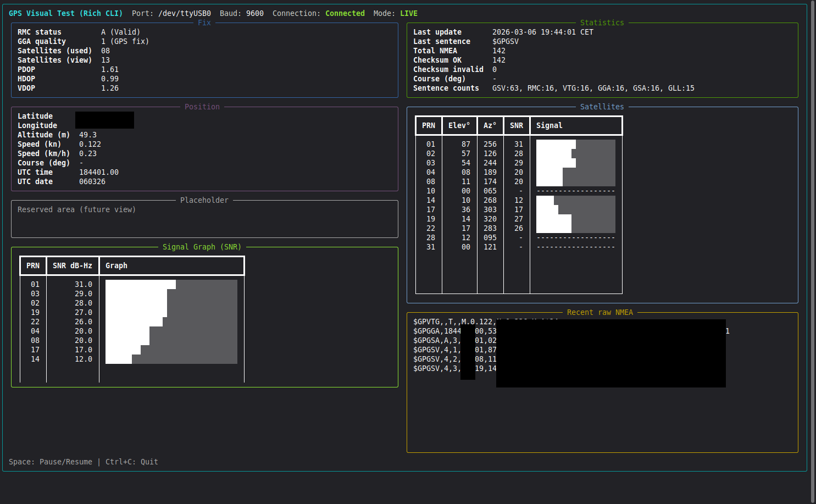Click the 'Recent raw NMEA' panel title
Viewport: 816px width, 504px height.
click(600, 312)
